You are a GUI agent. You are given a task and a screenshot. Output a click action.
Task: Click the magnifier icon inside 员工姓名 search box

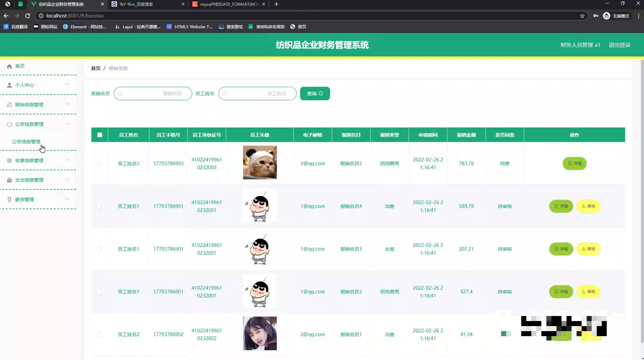click(x=224, y=93)
